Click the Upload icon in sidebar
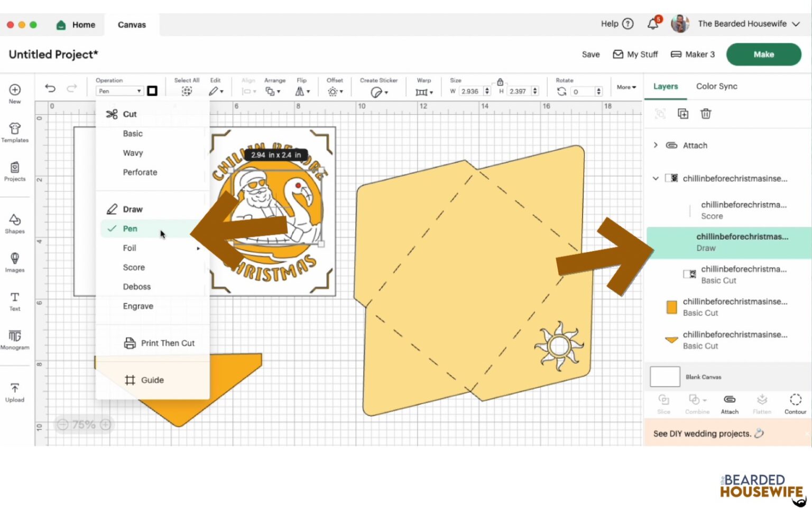Image resolution: width=812 pixels, height=516 pixels. tap(15, 393)
